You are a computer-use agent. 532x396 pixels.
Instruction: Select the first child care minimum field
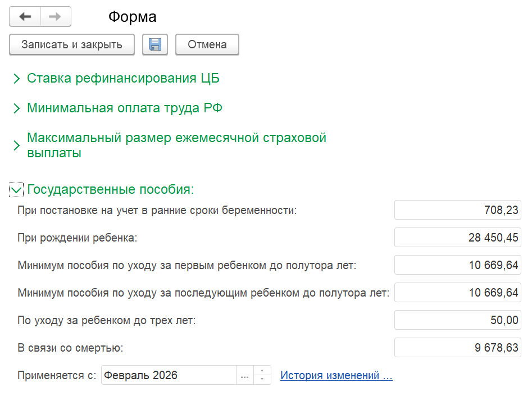click(x=457, y=265)
